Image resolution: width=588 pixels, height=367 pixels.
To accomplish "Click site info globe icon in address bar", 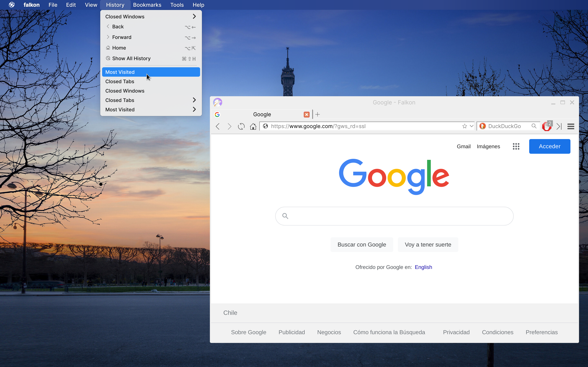I will click(x=265, y=126).
